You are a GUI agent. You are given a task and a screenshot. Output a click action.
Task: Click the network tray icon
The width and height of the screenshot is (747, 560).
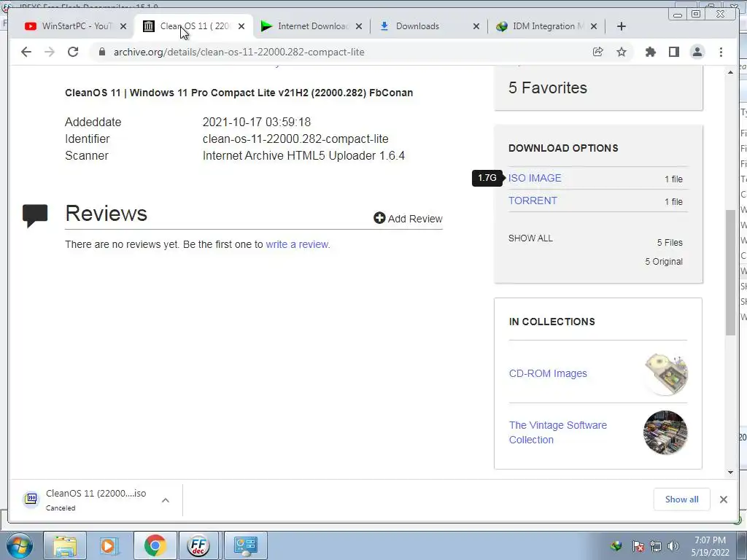coord(656,546)
